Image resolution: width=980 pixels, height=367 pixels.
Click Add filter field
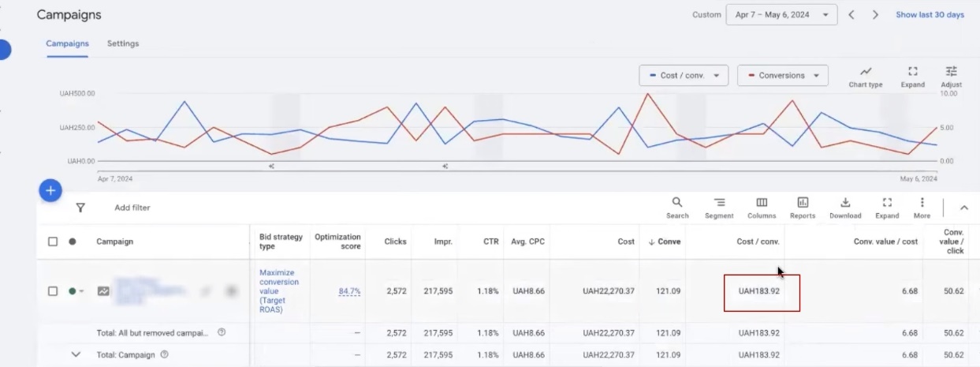pos(132,208)
